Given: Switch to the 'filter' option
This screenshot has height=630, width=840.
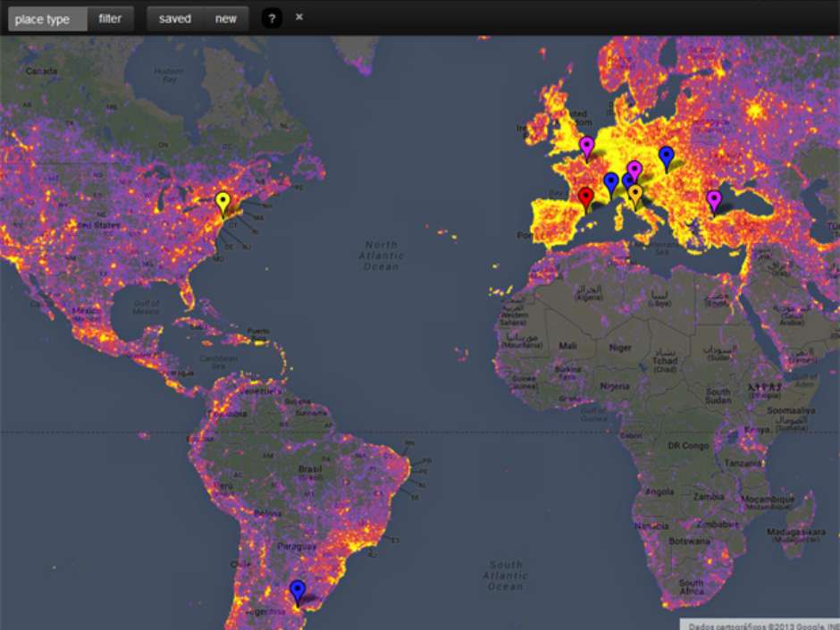Looking at the screenshot, I should pos(111,19).
